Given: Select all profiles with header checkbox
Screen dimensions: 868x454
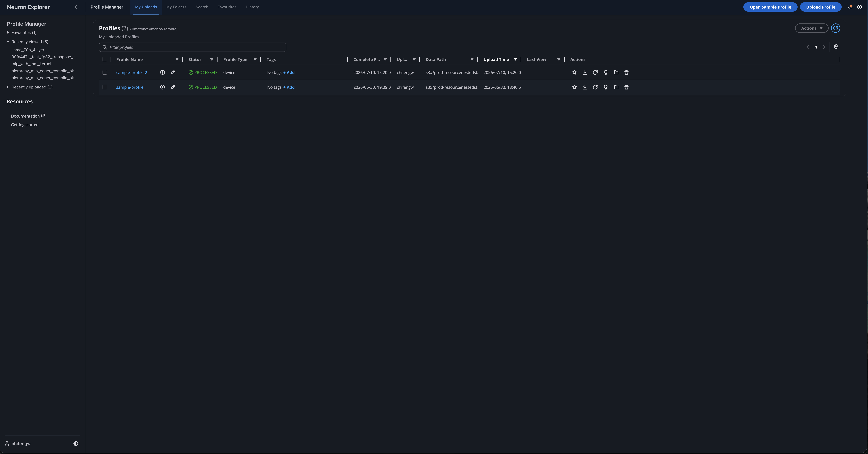Looking at the screenshot, I should pyautogui.click(x=105, y=59).
